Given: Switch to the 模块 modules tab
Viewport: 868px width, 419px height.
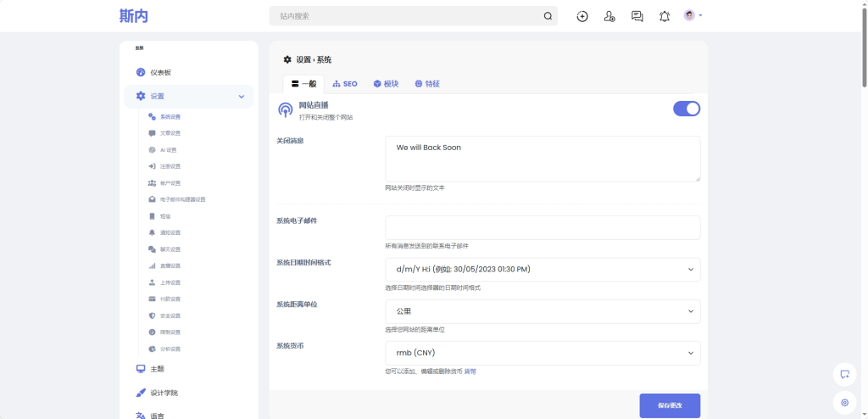Looking at the screenshot, I should 386,84.
